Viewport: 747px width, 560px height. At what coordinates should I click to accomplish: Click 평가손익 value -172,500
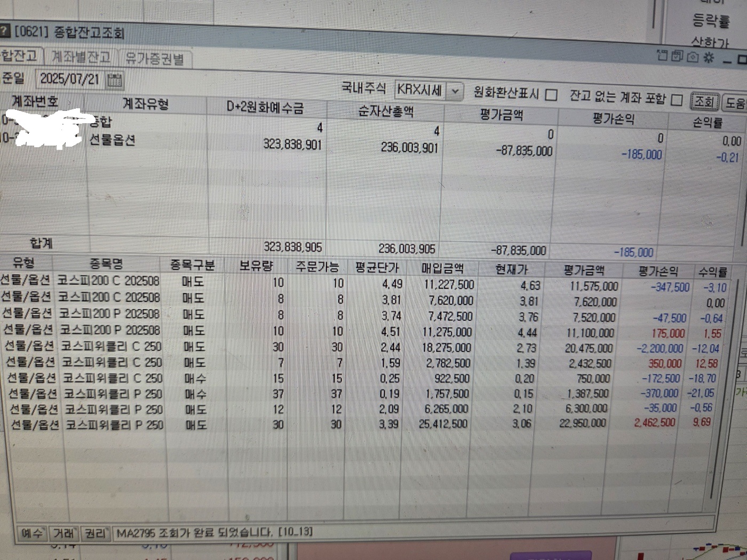pyautogui.click(x=661, y=379)
